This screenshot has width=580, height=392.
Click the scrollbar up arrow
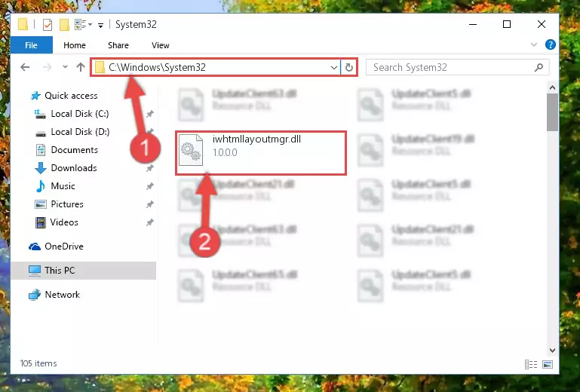point(552,87)
